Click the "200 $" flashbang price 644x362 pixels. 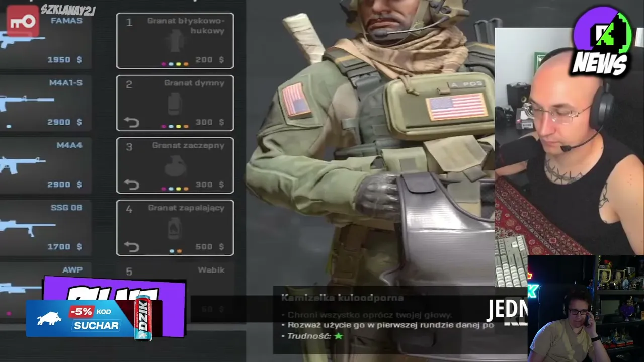[210, 60]
